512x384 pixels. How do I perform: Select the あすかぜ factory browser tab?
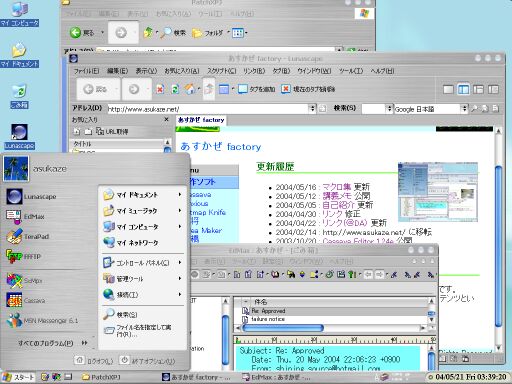coord(201,120)
